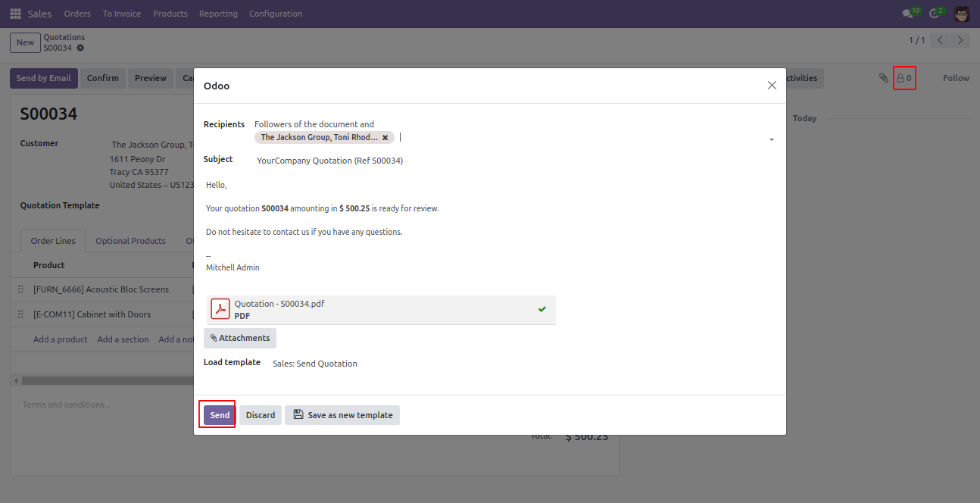
Task: Remove The Jackson Group recipient tag
Action: [x=385, y=137]
